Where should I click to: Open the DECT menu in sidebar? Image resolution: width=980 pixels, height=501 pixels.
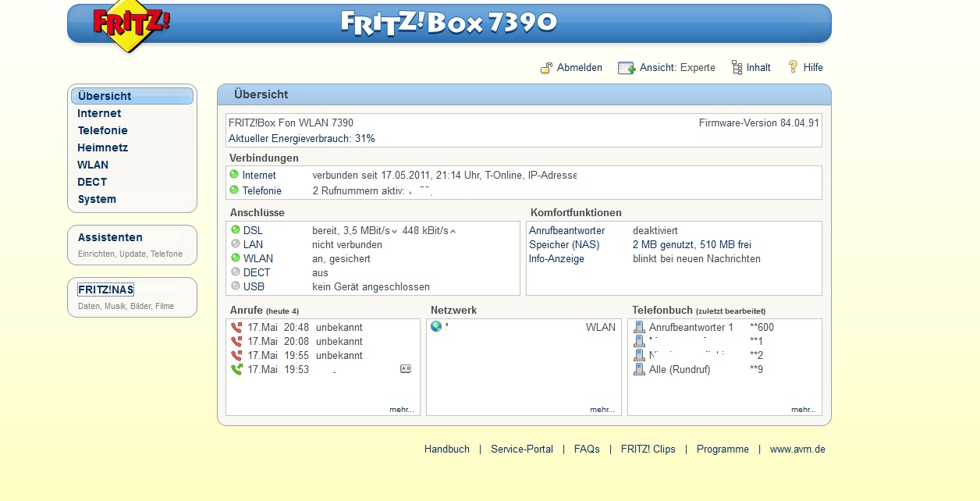[x=92, y=182]
